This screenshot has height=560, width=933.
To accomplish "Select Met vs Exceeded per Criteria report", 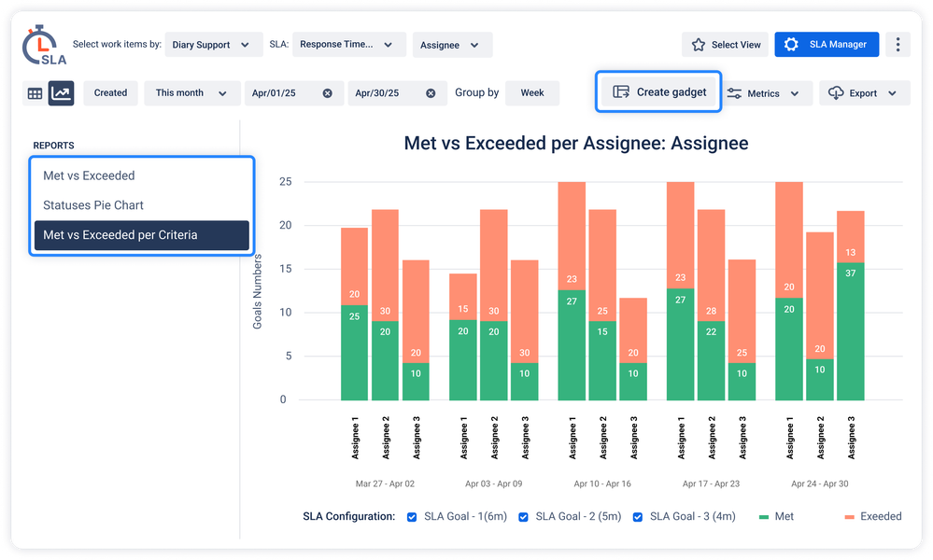I will [142, 235].
